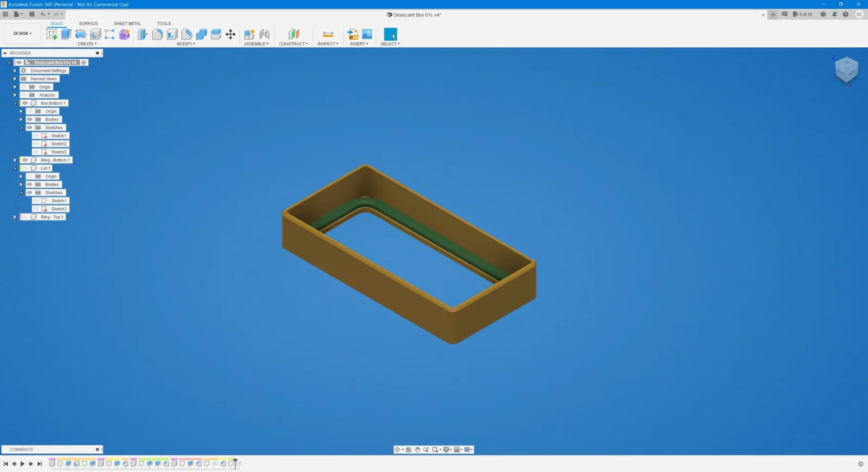Show the Ring - Top:1 component

[x=25, y=217]
